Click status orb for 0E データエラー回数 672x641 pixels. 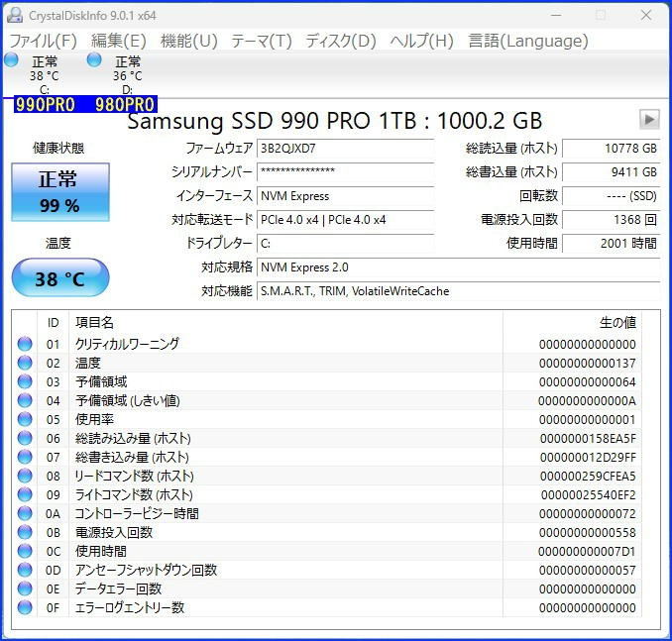25,588
